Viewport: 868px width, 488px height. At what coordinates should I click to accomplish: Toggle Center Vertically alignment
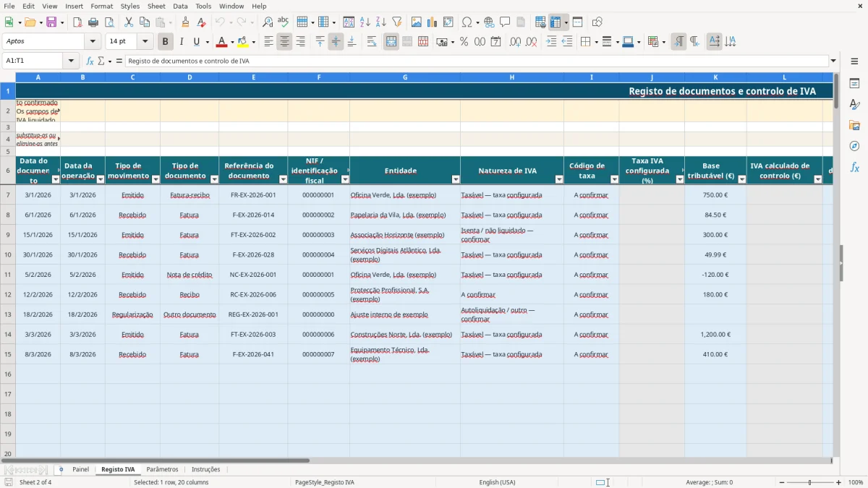tap(336, 42)
